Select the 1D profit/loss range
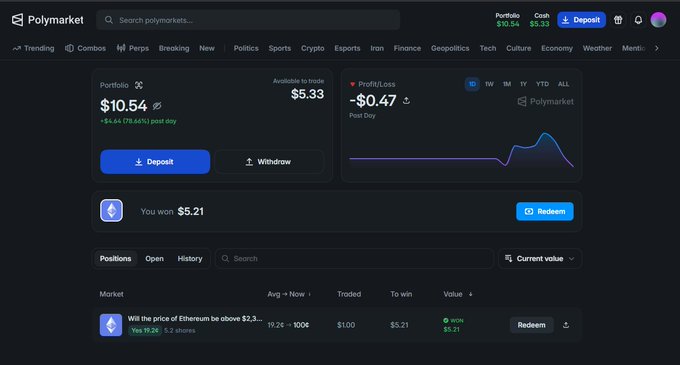680x365 pixels. (472, 84)
